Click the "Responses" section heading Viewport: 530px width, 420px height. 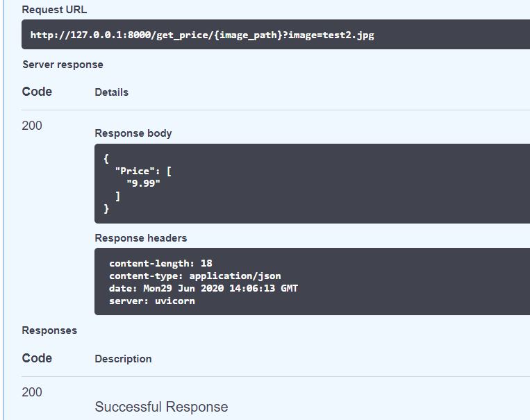[x=49, y=330]
